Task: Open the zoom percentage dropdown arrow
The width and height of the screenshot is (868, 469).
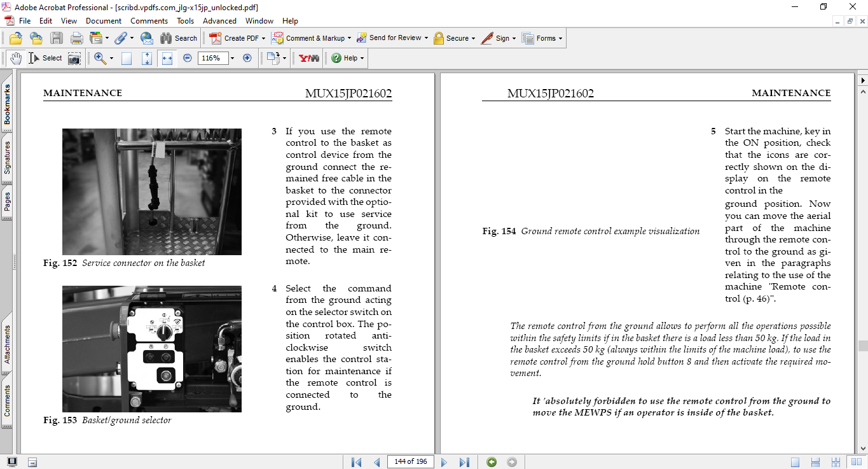Action: (232, 58)
